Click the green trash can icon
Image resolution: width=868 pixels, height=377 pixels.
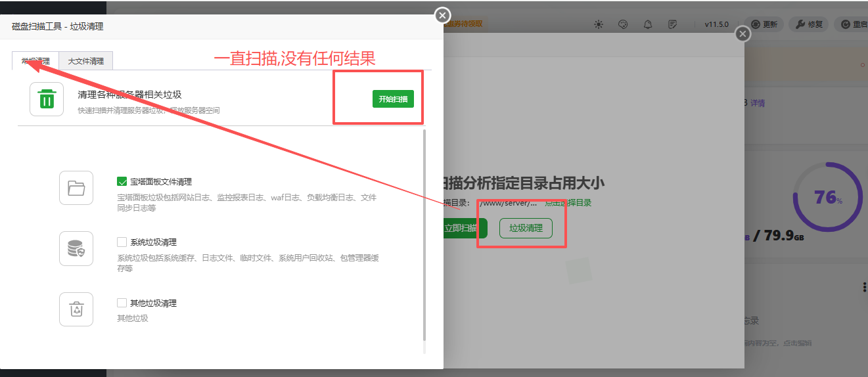tap(47, 99)
